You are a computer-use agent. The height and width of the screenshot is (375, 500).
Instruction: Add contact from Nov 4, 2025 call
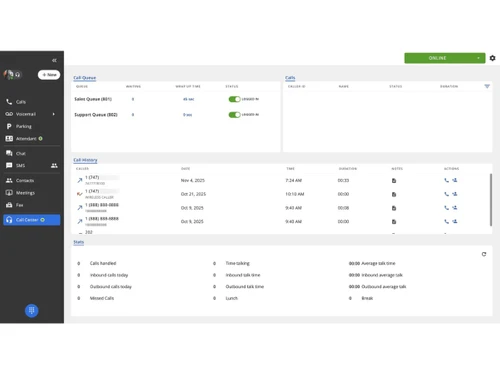click(x=455, y=180)
